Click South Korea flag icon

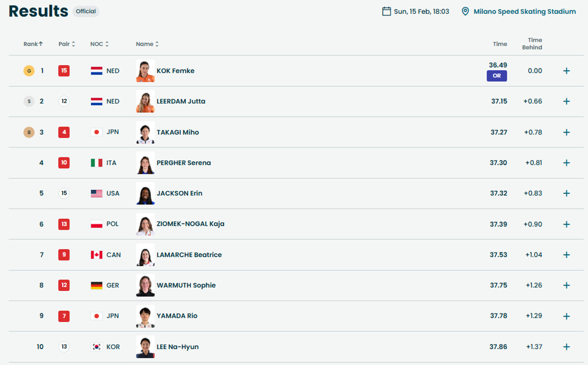[x=97, y=347]
